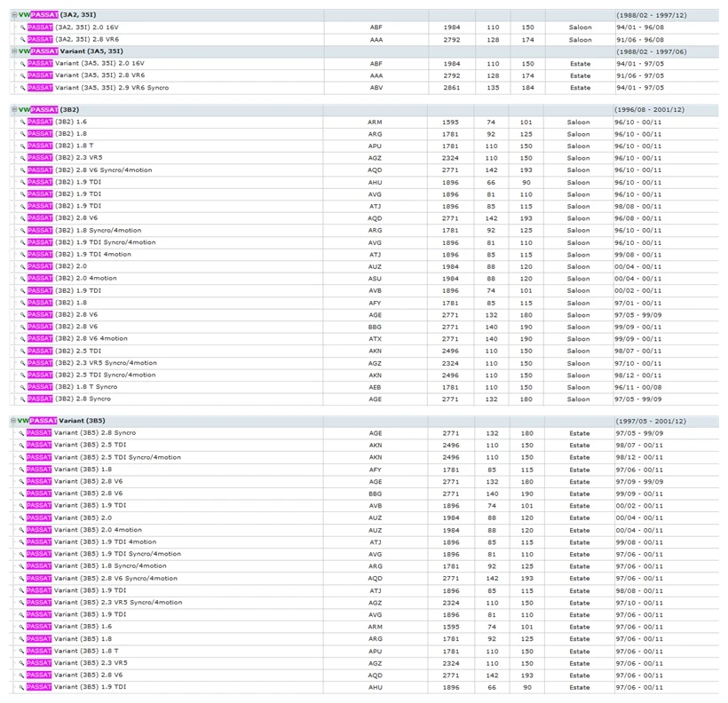Click magnifier icon for Variant (3B5) 1.6
The image size is (728, 703).
point(21,627)
